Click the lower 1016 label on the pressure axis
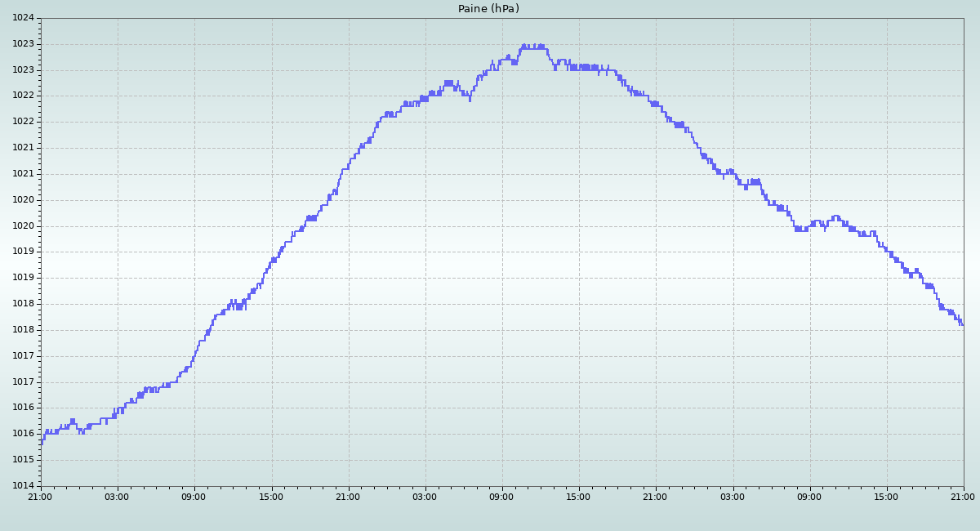This screenshot has width=980, height=531. click(x=24, y=434)
